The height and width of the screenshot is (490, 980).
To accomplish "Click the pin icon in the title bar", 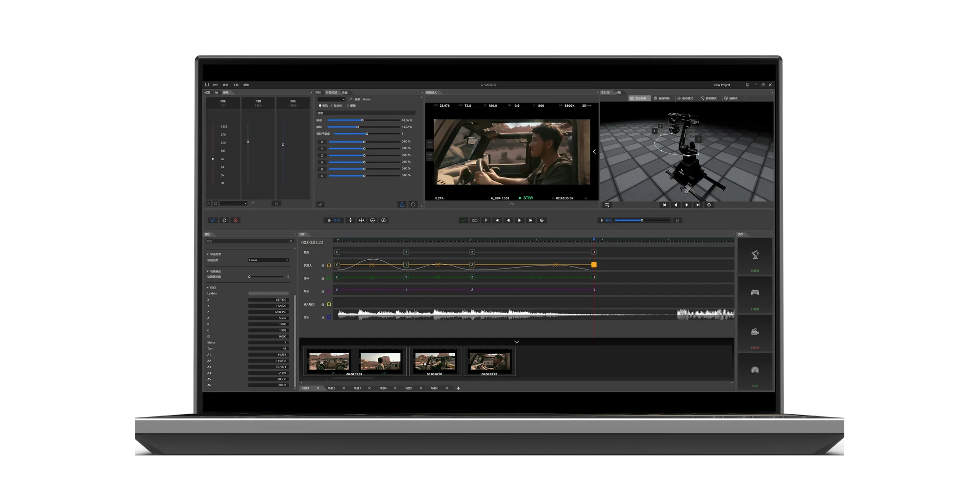I will [x=747, y=85].
